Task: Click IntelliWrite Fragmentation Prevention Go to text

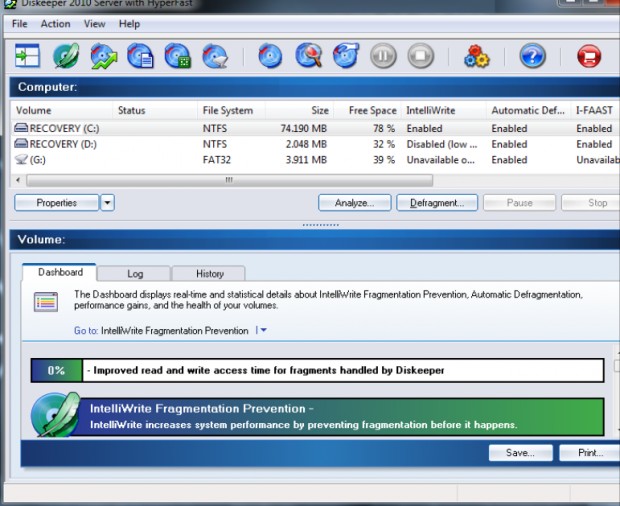Action: [x=174, y=330]
